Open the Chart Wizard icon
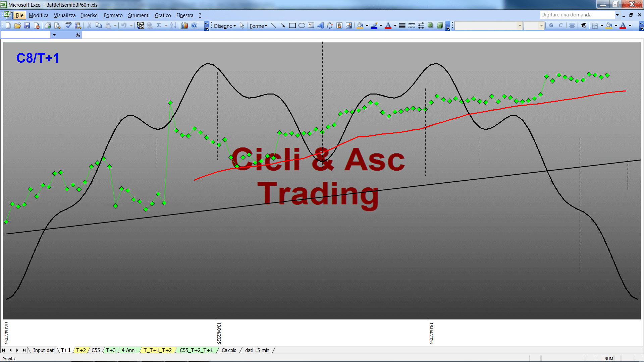 184,25
